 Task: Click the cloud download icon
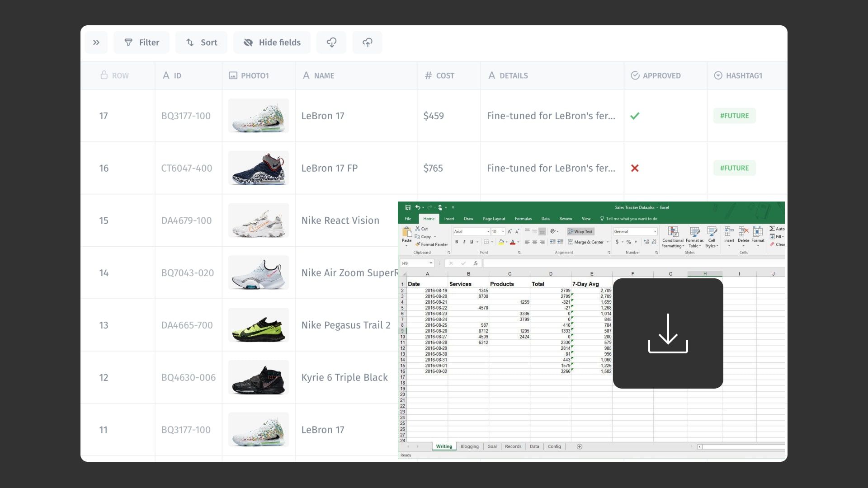(331, 42)
